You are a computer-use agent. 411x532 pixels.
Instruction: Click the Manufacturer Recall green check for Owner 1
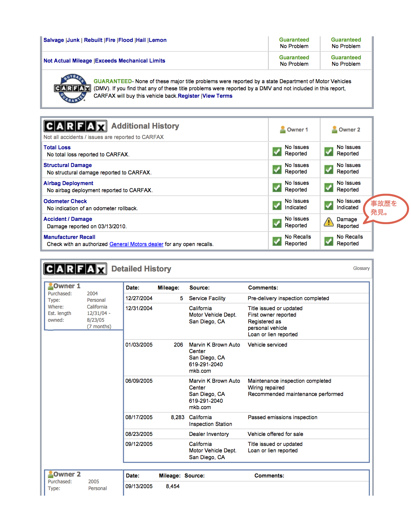(x=277, y=241)
